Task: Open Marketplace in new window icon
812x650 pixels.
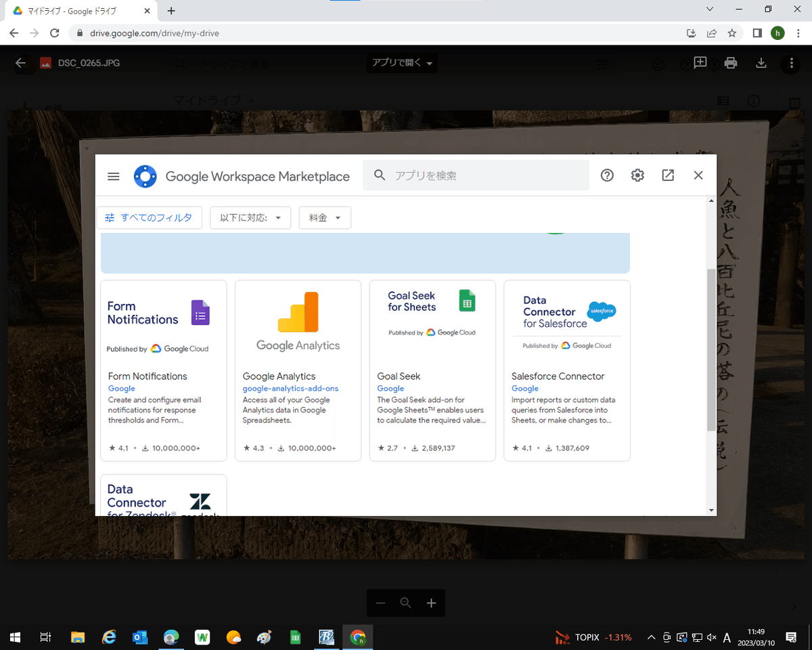Action: click(668, 175)
